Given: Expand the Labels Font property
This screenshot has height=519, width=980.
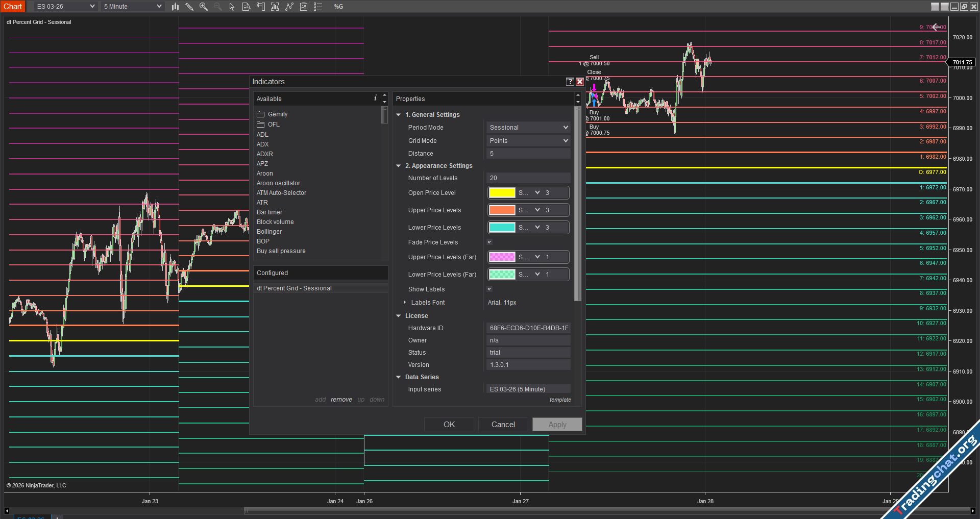Looking at the screenshot, I should [x=405, y=303].
